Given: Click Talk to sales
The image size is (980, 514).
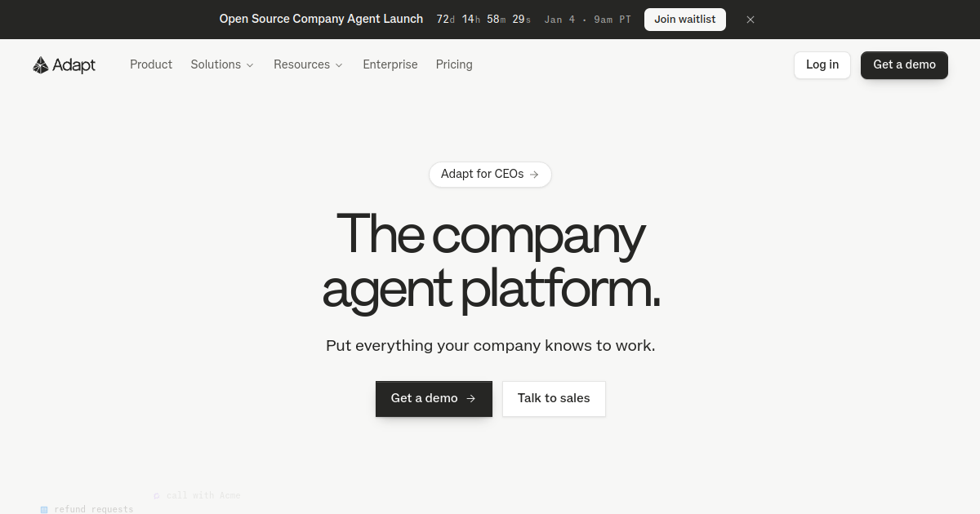Looking at the screenshot, I should click(554, 399).
